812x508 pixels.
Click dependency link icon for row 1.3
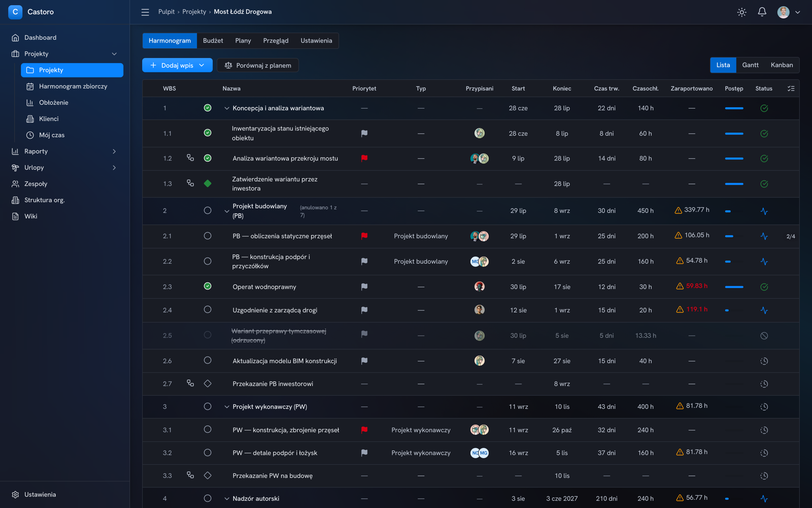tap(190, 183)
